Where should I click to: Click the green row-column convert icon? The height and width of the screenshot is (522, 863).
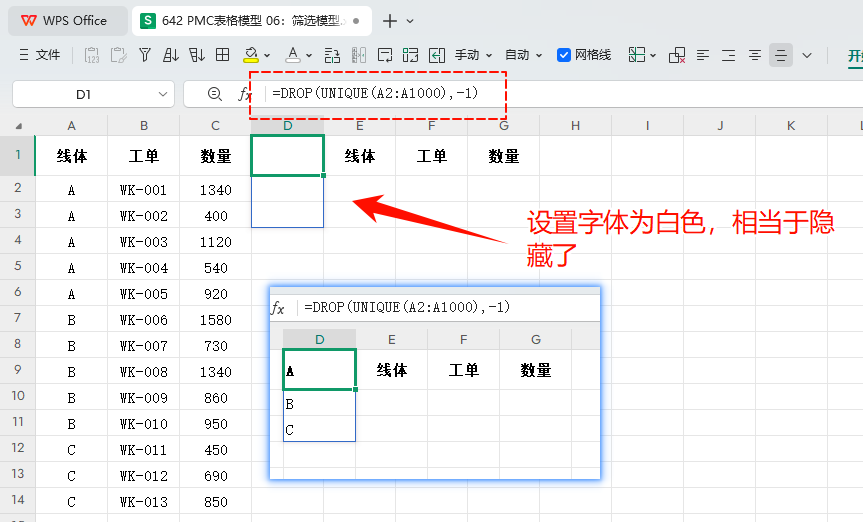[x=411, y=55]
